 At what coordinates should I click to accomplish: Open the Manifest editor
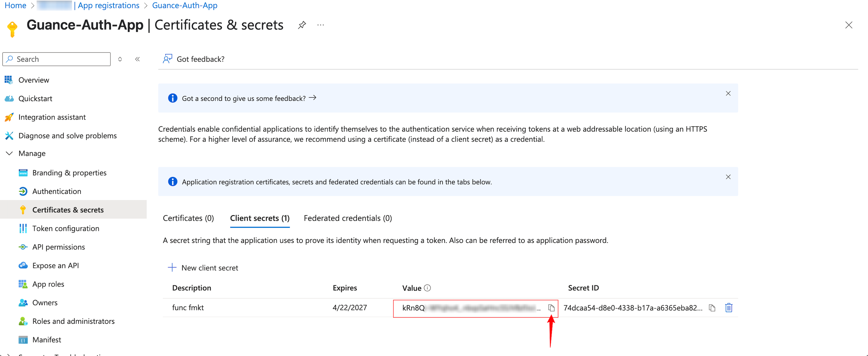pyautogui.click(x=47, y=339)
